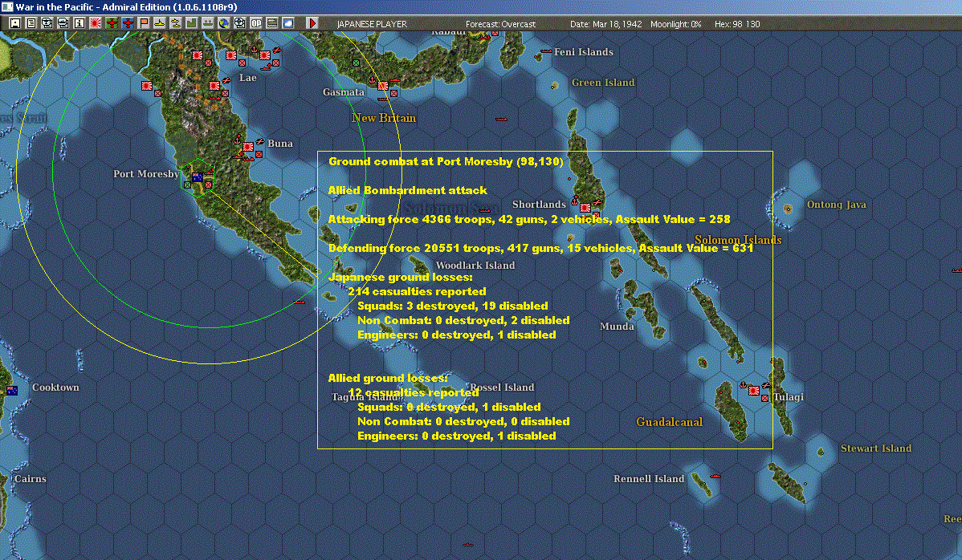Click the save game disk icon

tap(15, 23)
